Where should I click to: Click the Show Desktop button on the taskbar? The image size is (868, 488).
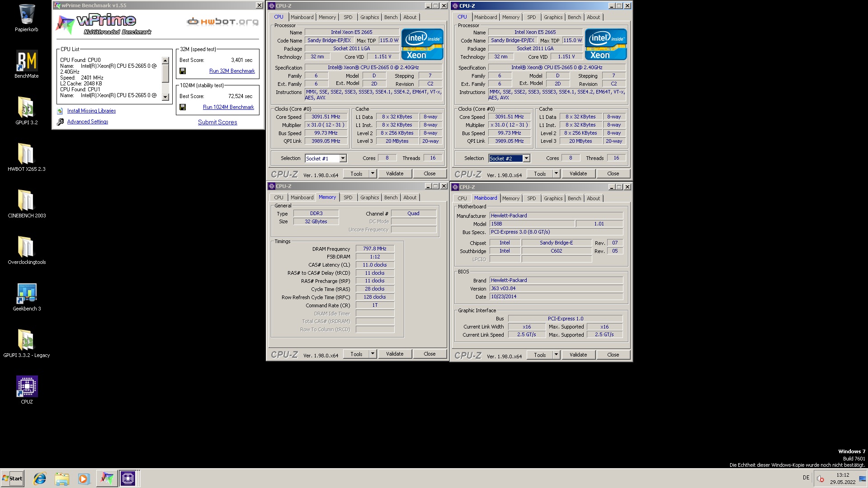coord(863,479)
